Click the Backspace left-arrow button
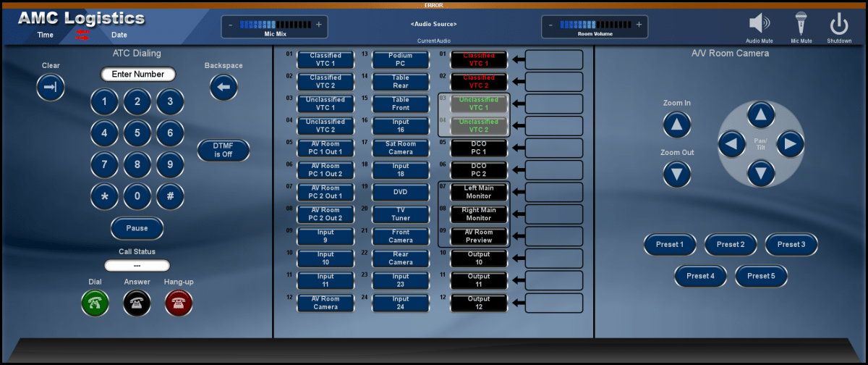This screenshot has width=868, height=365. tap(224, 88)
